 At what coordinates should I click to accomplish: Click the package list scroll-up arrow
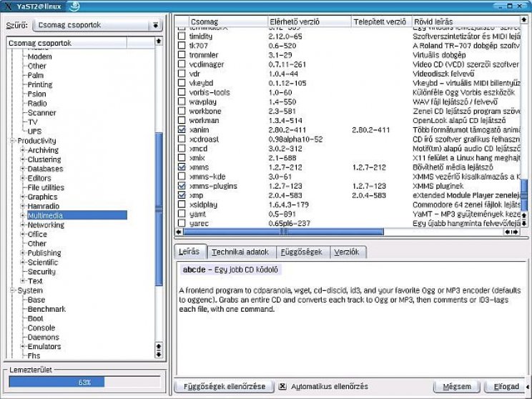pos(524,20)
